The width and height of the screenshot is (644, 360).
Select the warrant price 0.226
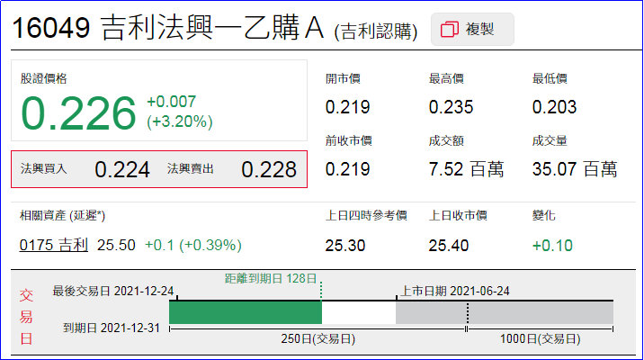(78, 113)
